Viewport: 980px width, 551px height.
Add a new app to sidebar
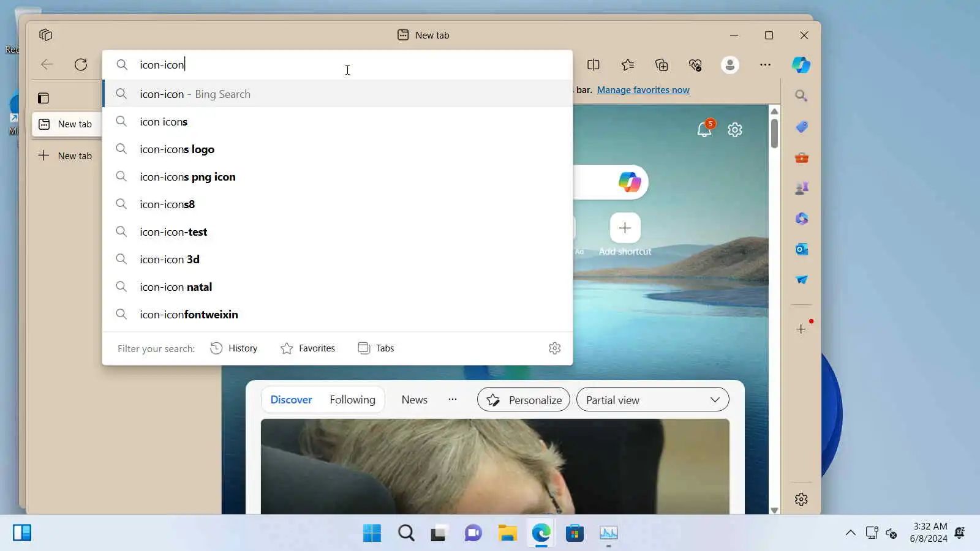pyautogui.click(x=801, y=329)
